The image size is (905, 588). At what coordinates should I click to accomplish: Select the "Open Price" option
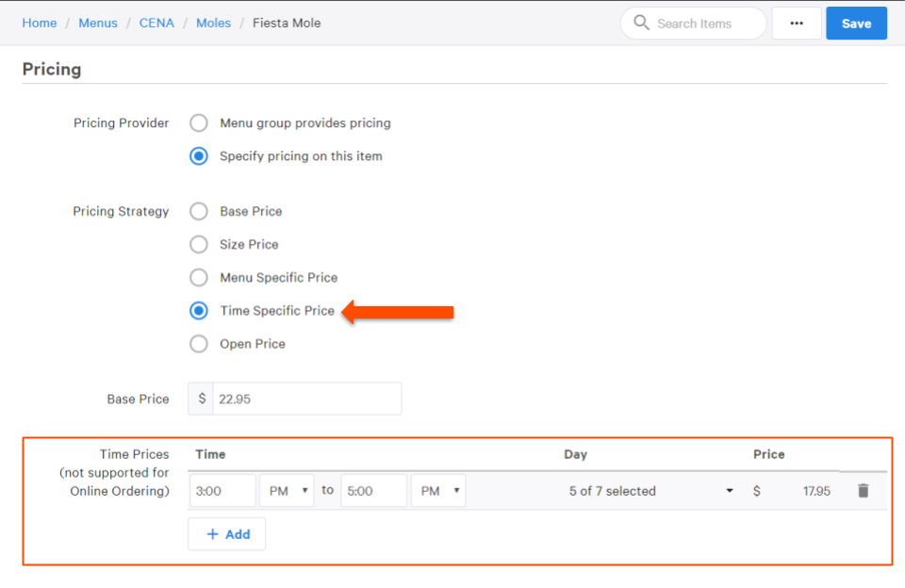[198, 343]
